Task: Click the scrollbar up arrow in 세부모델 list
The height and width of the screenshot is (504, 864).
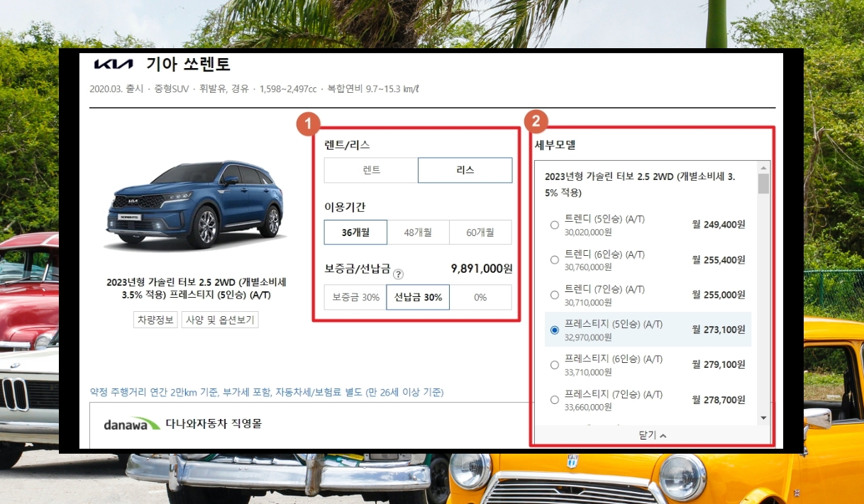Action: (763, 168)
